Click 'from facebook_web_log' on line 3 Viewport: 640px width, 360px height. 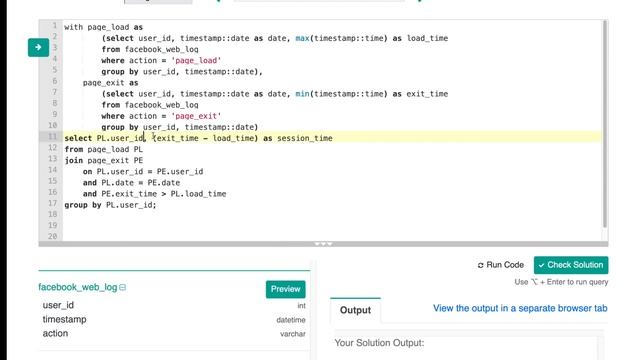150,49
